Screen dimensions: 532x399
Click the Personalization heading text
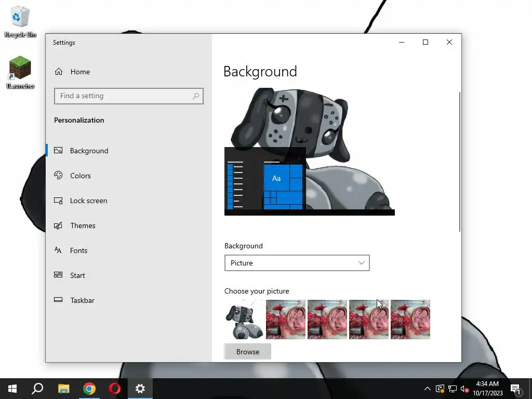pyautogui.click(x=79, y=120)
